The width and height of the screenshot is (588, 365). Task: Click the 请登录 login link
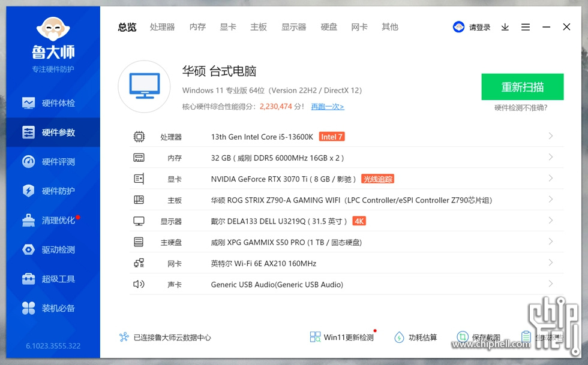coord(479,28)
